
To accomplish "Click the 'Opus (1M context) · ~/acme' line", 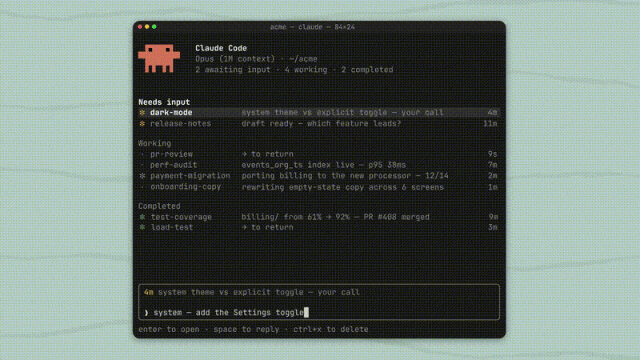I will point(256,59).
